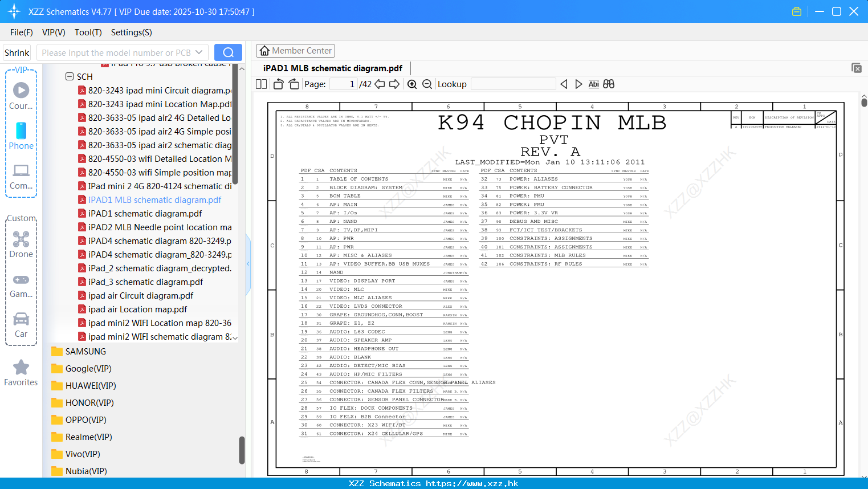The image size is (868, 489).
Task: Open the model number dropdown arrow
Action: click(199, 52)
